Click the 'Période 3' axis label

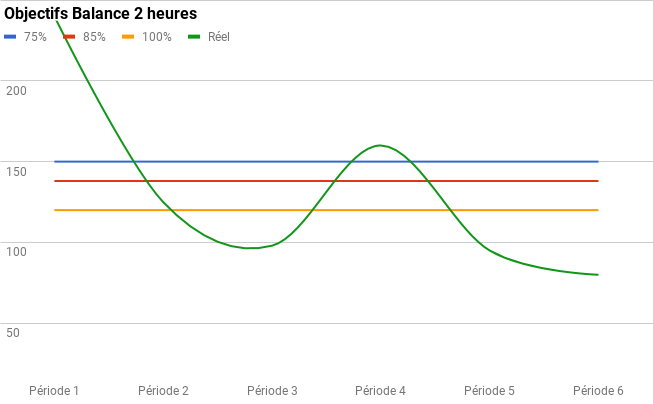[x=272, y=390]
